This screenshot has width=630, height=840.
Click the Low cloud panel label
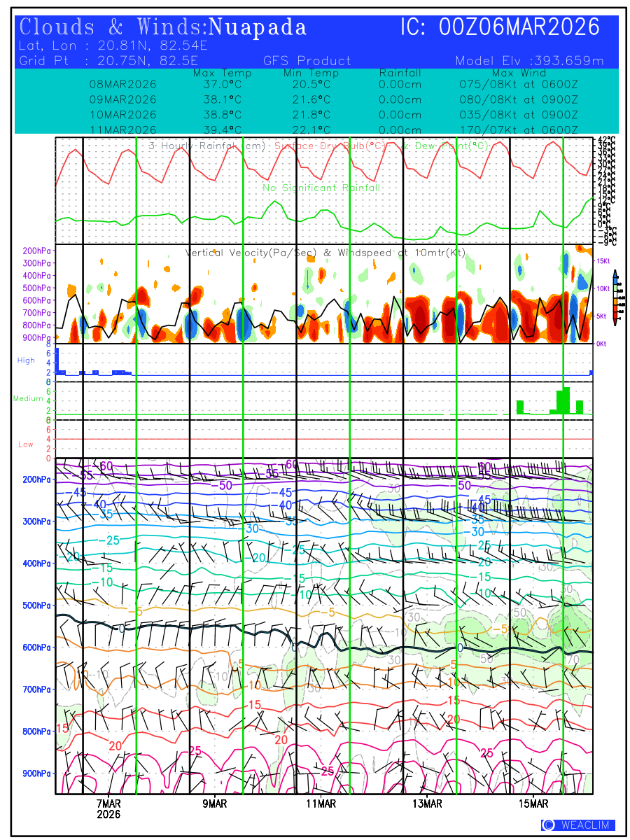pyautogui.click(x=26, y=444)
